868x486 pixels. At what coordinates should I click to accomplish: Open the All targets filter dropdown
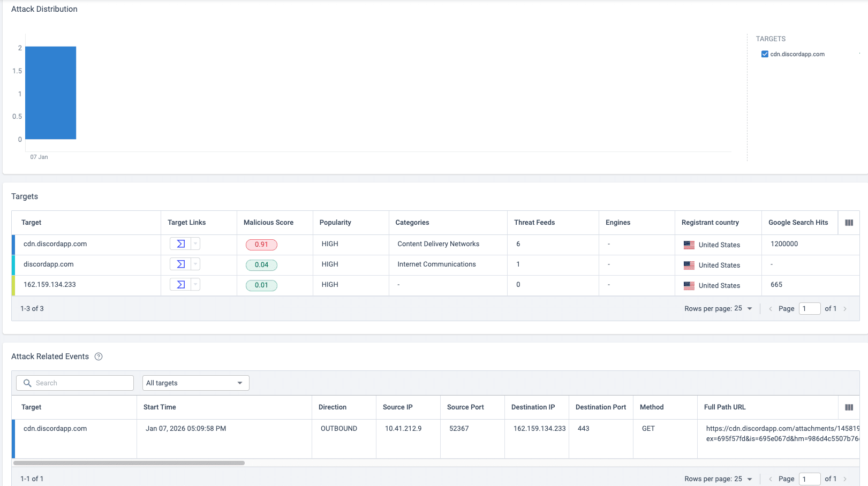click(195, 383)
